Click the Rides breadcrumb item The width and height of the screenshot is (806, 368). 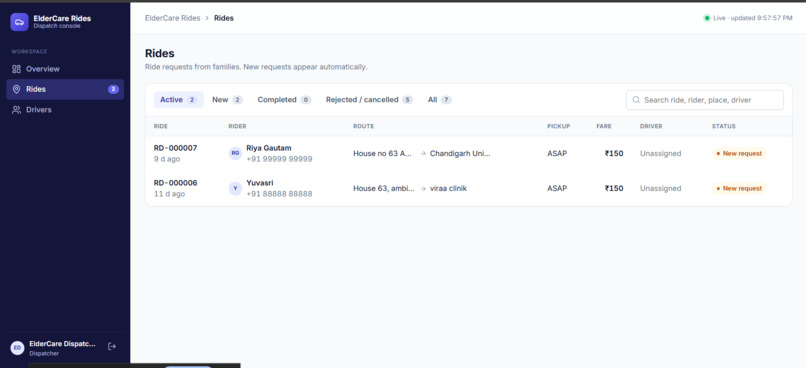click(224, 18)
